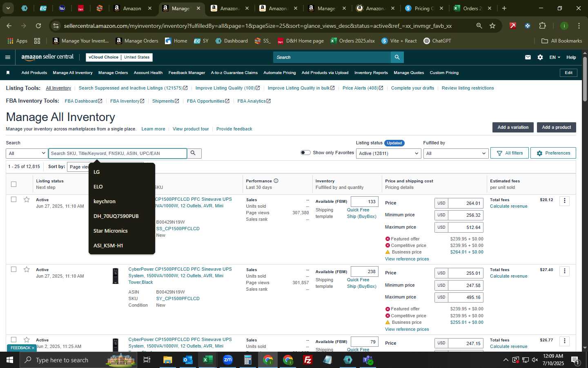Open the browser tab search chevron

tap(8, 8)
